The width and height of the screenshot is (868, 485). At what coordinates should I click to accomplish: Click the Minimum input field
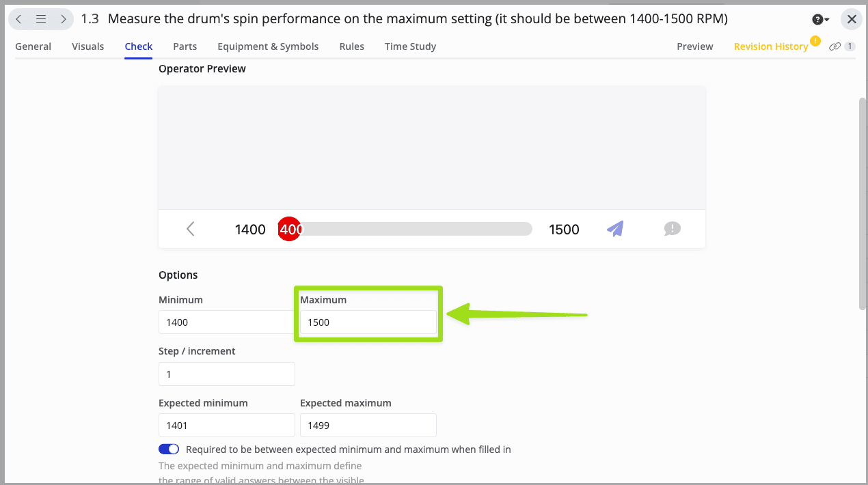[226, 322]
